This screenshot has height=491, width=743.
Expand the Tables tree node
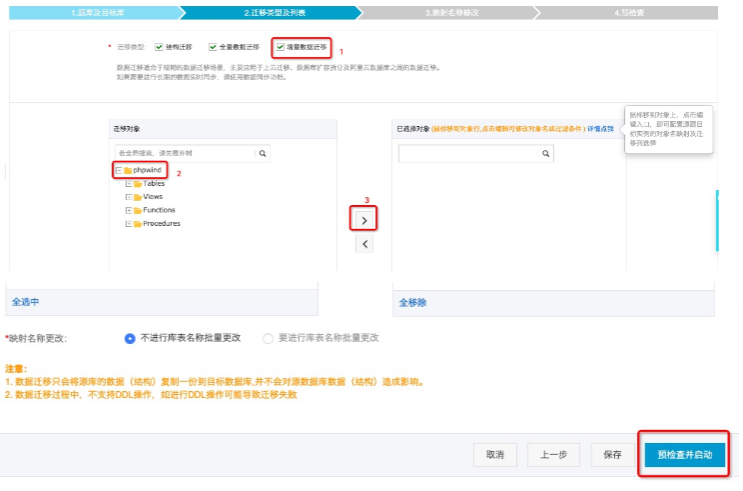[128, 183]
